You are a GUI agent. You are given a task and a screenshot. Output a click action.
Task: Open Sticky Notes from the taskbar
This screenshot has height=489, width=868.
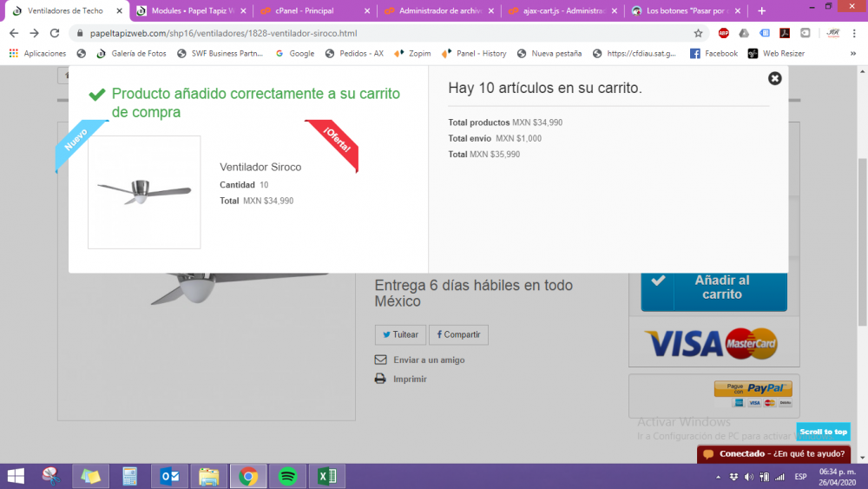point(90,476)
